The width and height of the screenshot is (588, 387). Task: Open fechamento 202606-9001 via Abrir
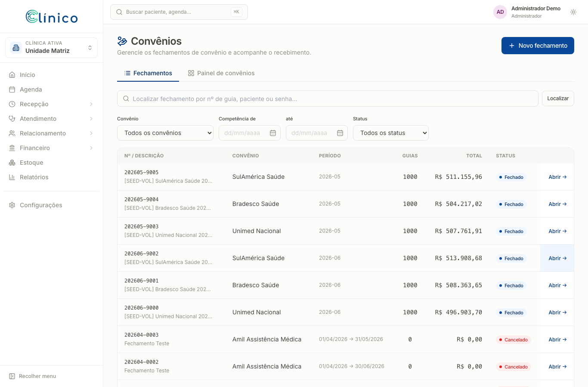point(557,286)
